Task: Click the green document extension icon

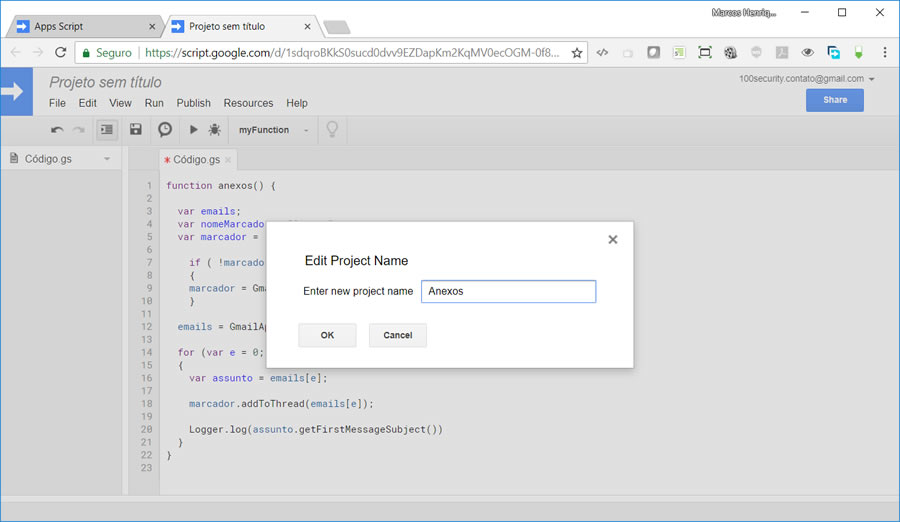Action: coord(679,53)
